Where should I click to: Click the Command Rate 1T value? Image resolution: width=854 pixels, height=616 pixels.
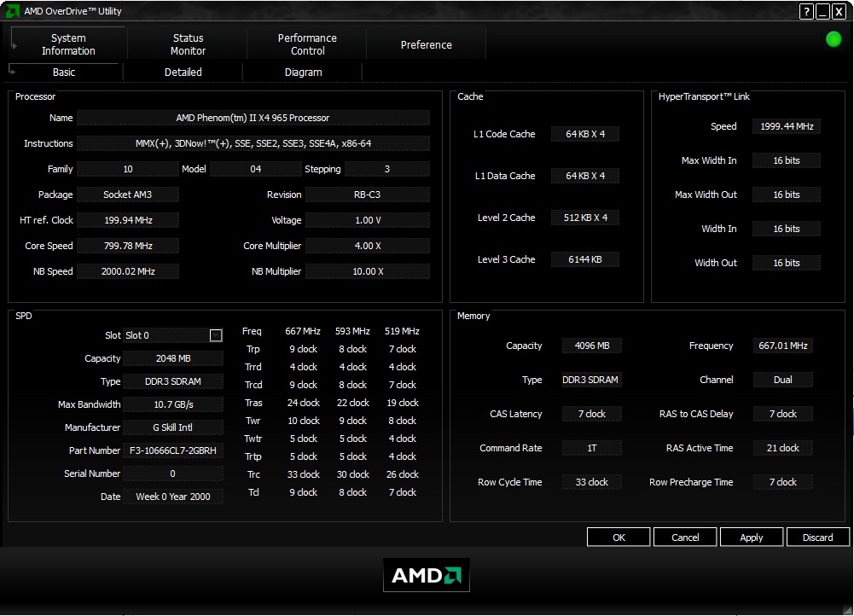coord(591,448)
